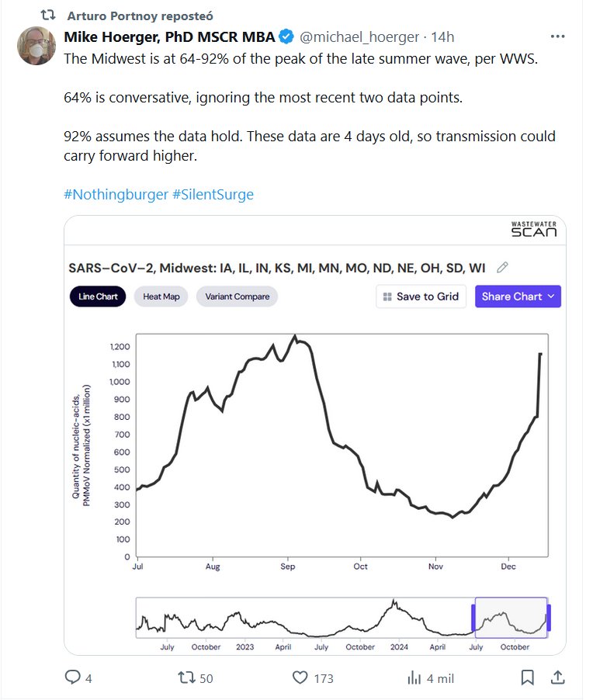Like the post with heart icon

[300, 677]
